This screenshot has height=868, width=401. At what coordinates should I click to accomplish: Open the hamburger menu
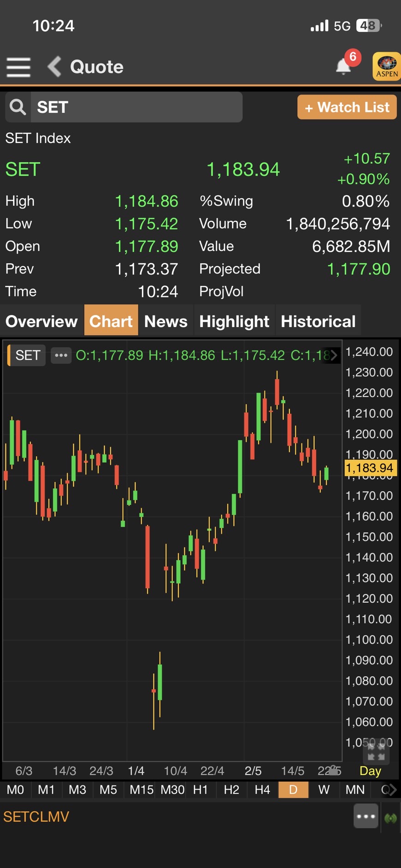(18, 67)
